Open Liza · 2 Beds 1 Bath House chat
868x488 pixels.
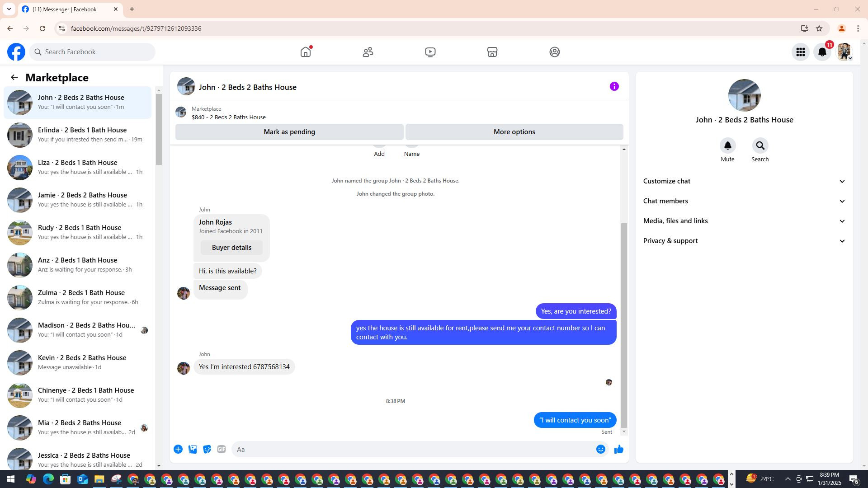(78, 168)
